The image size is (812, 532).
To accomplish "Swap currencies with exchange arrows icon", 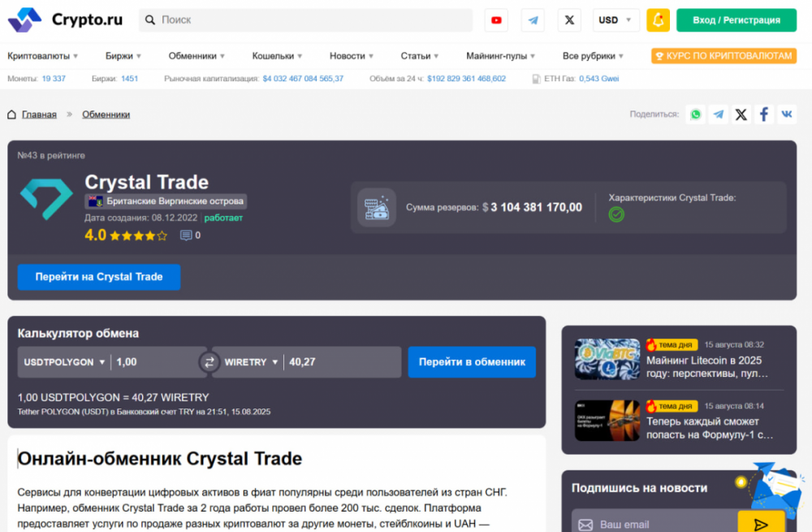I will [x=209, y=362].
